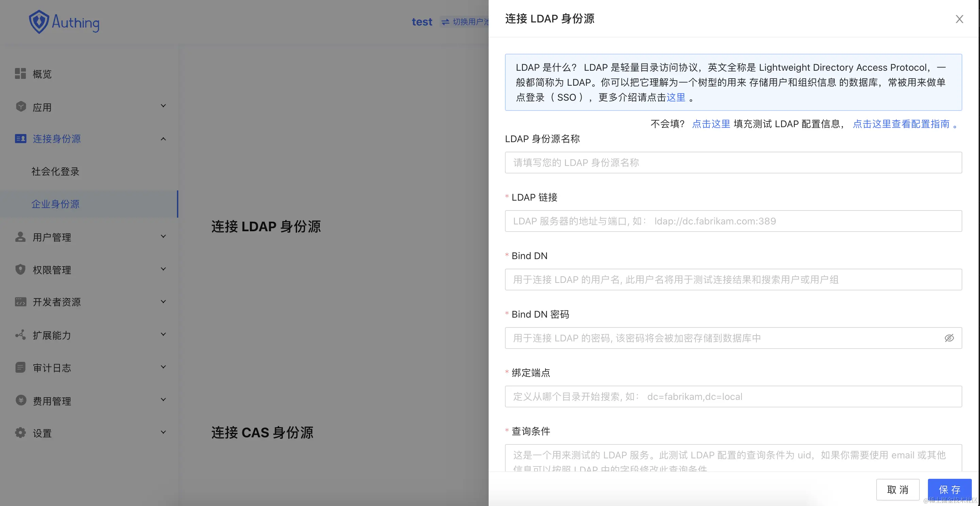
Task: Collapse the 连接身份源 menu chevron
Action: click(163, 139)
